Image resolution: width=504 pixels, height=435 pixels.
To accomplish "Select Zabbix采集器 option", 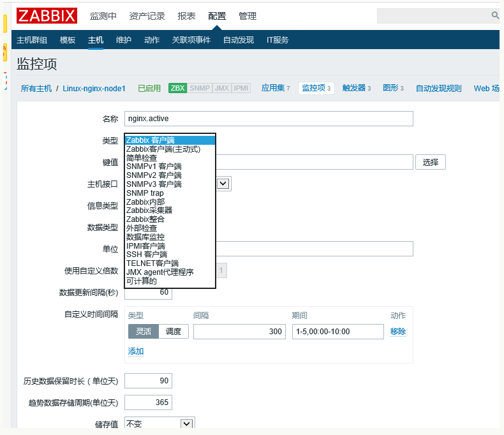I will [170, 210].
